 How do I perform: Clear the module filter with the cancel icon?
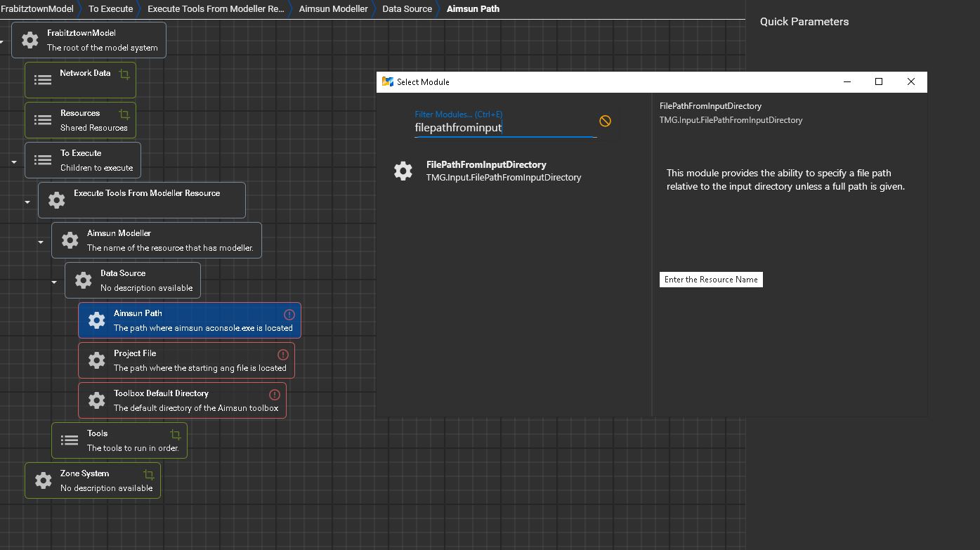click(605, 121)
